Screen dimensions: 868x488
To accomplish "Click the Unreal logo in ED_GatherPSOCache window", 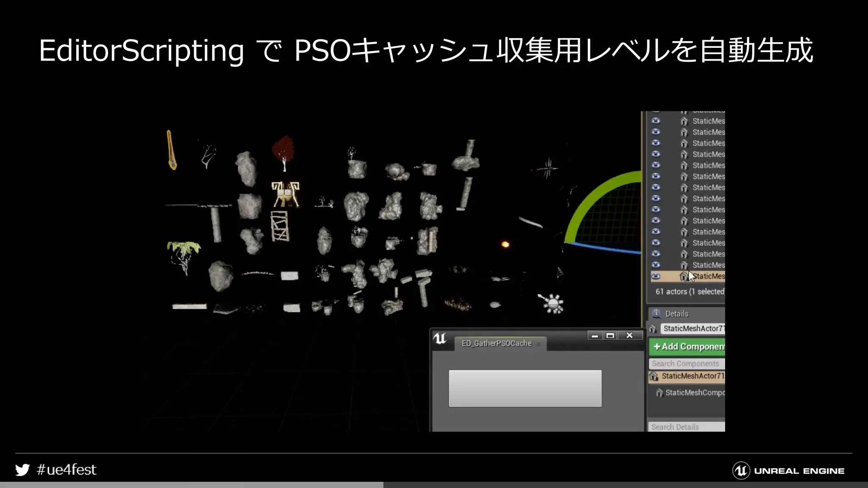I will click(440, 338).
